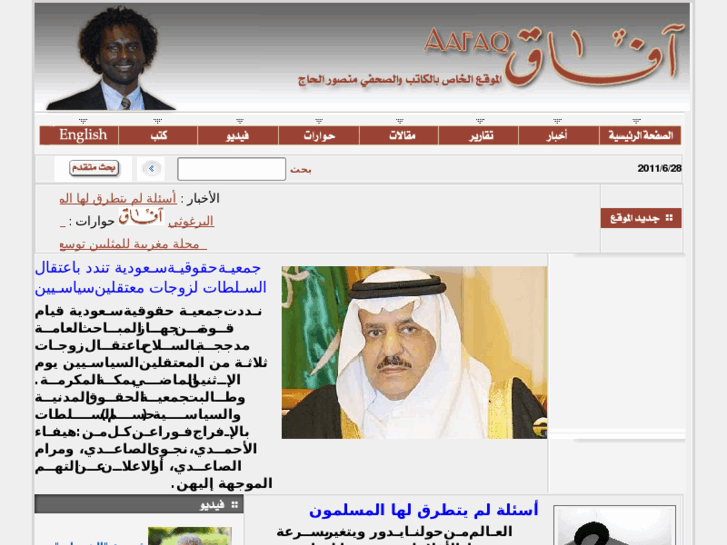The image size is (727, 545).
Task: Click dropdown marker above مقالات menu item
Action: click(400, 121)
